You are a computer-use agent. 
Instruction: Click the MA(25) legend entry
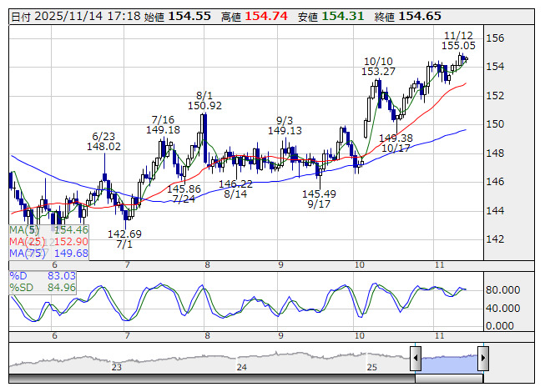48,242
